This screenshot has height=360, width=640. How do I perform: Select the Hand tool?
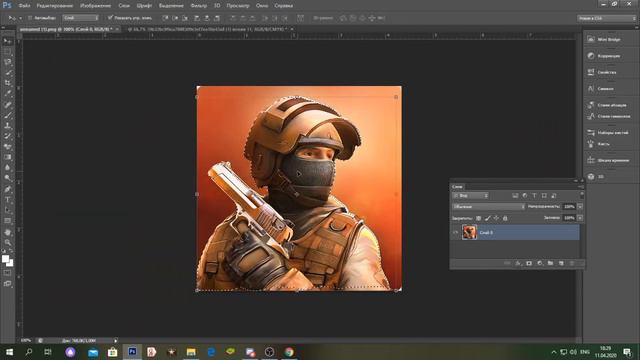tap(7, 232)
